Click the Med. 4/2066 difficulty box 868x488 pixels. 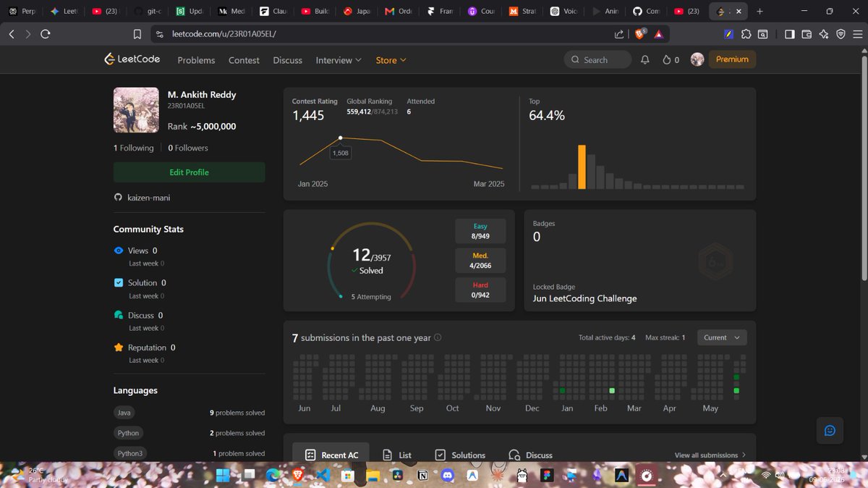[480, 261]
